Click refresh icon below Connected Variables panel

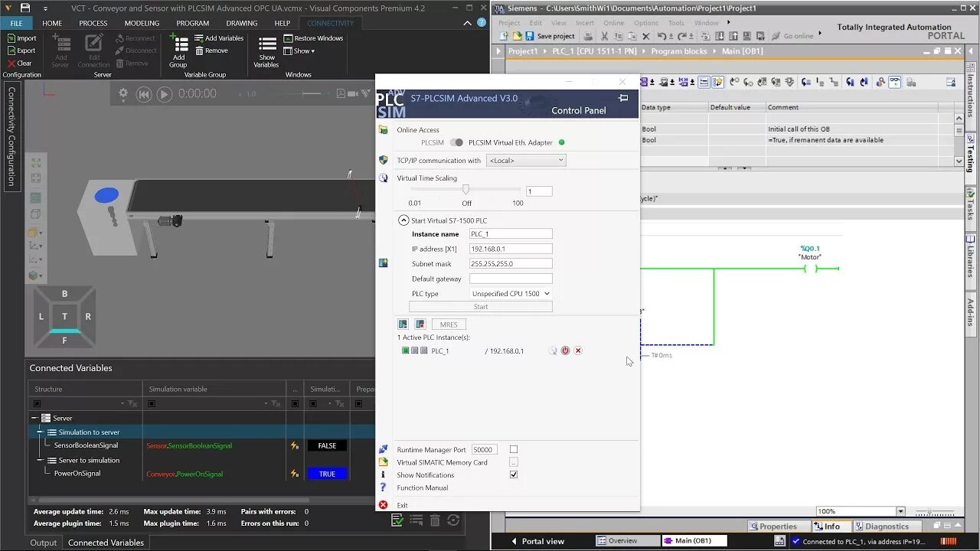(x=453, y=520)
